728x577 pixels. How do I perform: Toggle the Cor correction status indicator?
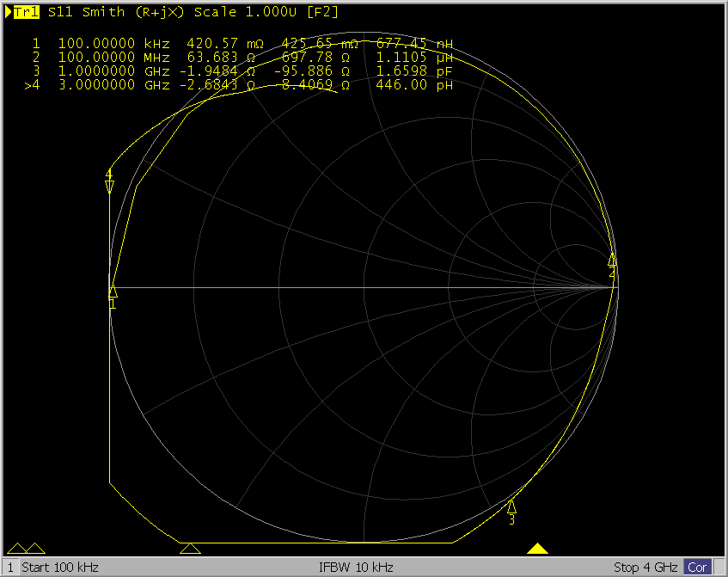(x=697, y=568)
